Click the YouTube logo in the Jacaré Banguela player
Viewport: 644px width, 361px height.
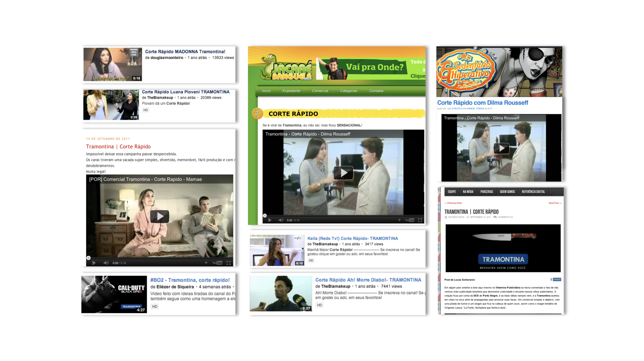pyautogui.click(x=409, y=220)
